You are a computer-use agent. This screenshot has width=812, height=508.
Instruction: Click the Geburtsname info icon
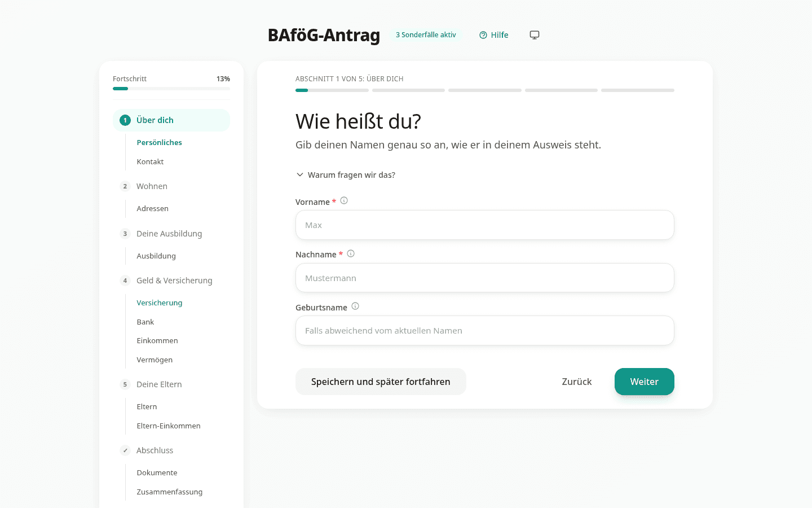[355, 306]
